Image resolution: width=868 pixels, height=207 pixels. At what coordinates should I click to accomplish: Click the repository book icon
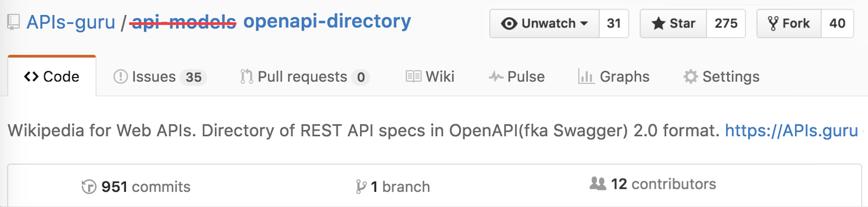tap(13, 22)
